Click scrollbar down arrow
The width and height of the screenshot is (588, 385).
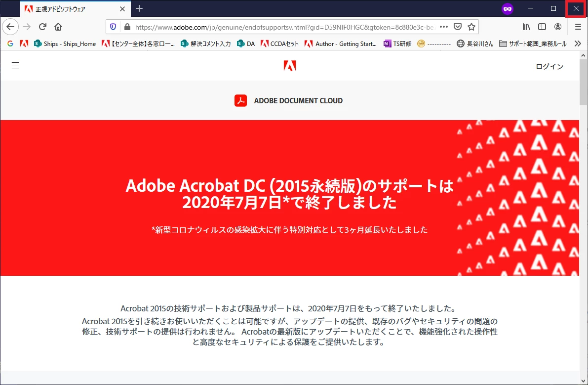click(x=584, y=381)
